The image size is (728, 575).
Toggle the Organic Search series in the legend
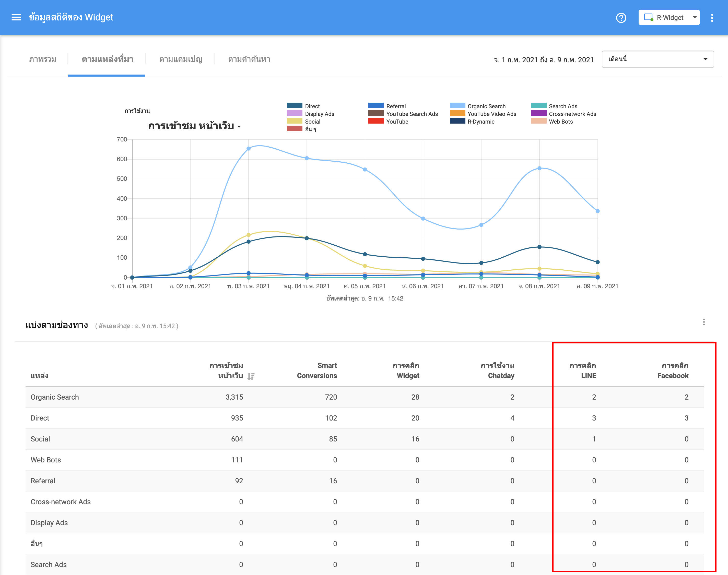[x=486, y=106]
